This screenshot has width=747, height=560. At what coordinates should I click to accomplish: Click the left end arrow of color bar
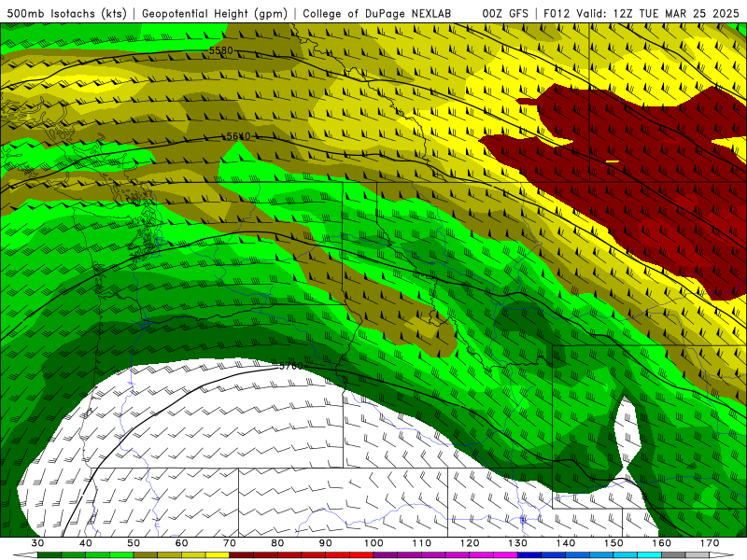(25, 554)
